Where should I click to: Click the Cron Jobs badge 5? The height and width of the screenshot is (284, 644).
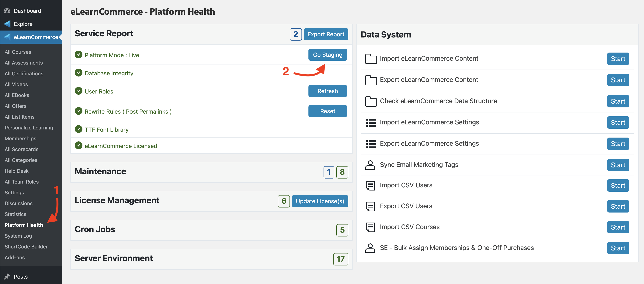342,230
